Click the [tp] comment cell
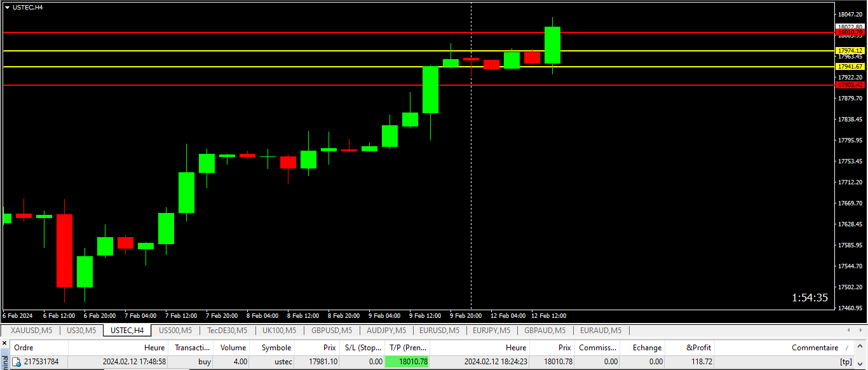The width and height of the screenshot is (868, 370). [x=846, y=362]
